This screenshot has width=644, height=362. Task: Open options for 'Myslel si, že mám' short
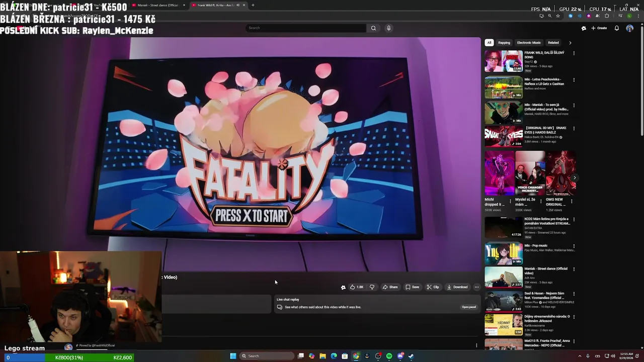tap(541, 202)
